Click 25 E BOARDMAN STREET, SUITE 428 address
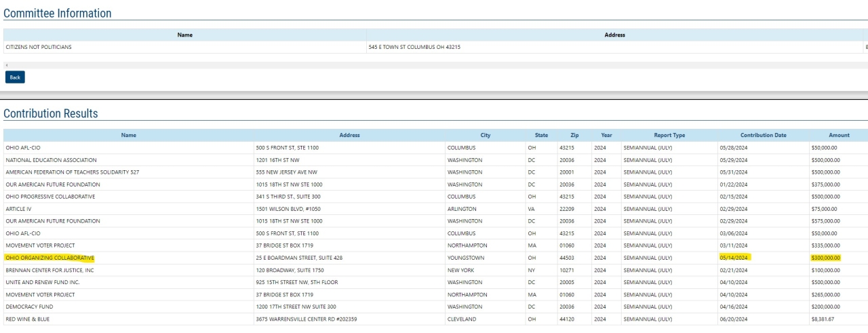This screenshot has height=333, width=868. coord(299,258)
